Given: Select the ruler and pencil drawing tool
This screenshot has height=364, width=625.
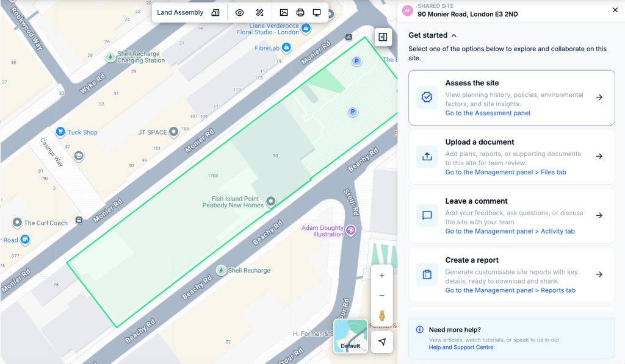Looking at the screenshot, I should point(259,13).
